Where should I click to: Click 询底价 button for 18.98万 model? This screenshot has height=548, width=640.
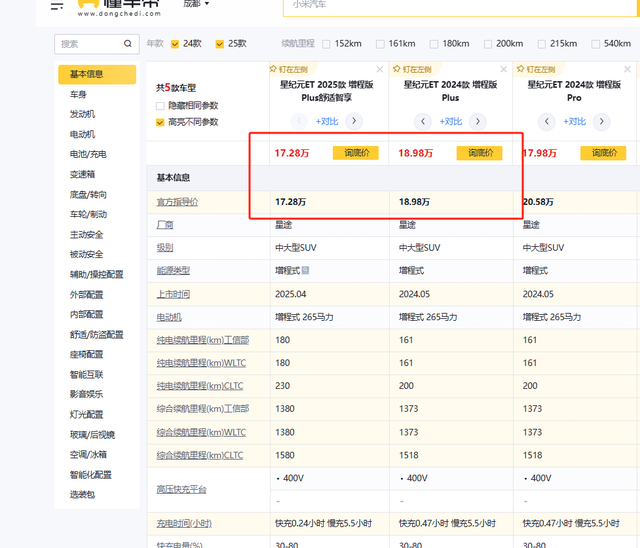tap(480, 153)
